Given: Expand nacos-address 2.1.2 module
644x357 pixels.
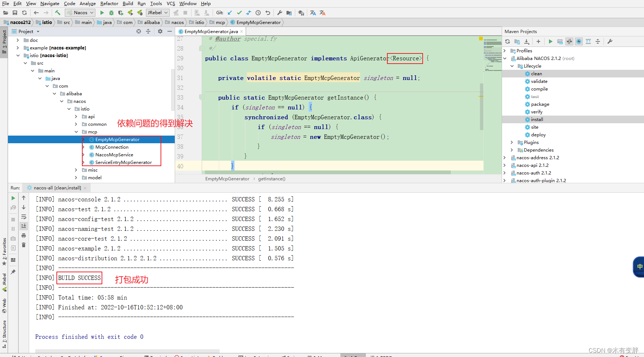Looking at the screenshot, I should pyautogui.click(x=505, y=158).
